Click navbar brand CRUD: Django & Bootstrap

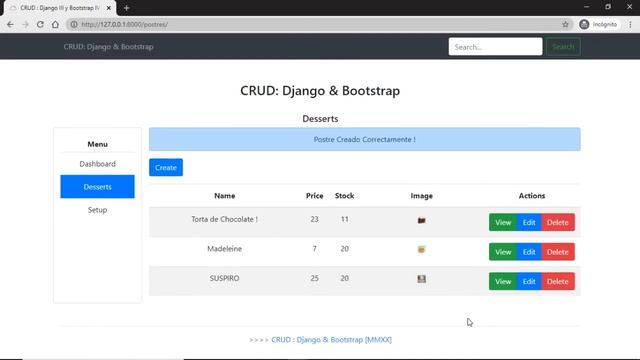(109, 47)
